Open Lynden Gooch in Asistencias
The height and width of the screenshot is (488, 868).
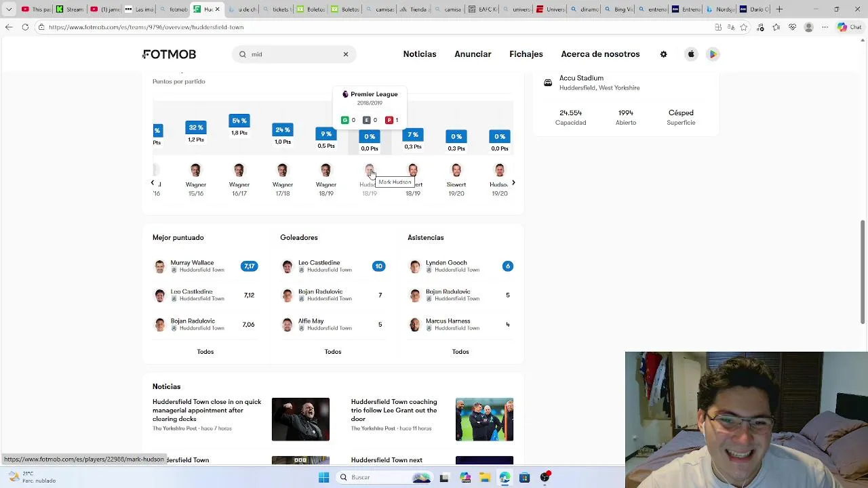(x=460, y=266)
